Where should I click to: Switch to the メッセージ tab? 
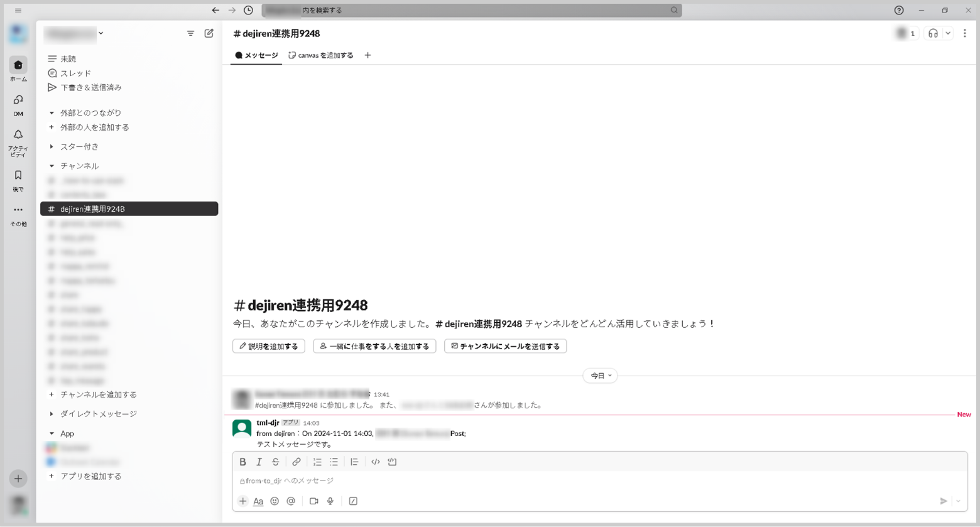[256, 55]
